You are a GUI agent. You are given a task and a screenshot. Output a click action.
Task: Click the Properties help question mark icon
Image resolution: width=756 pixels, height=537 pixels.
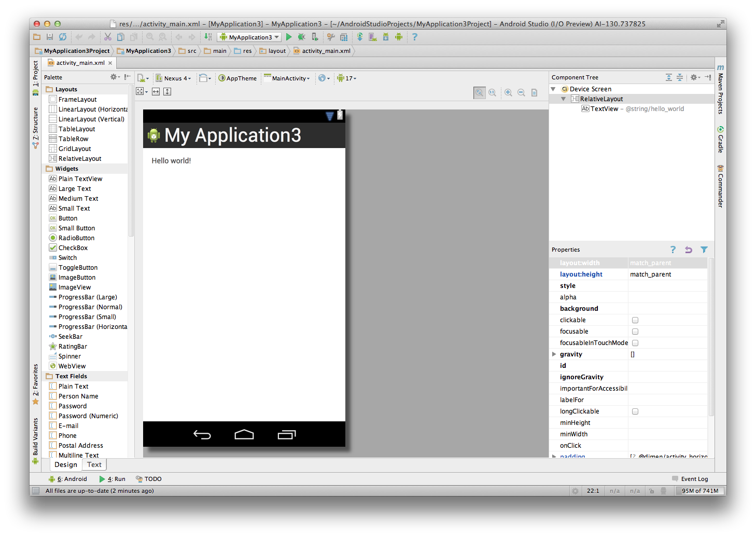[x=673, y=250]
